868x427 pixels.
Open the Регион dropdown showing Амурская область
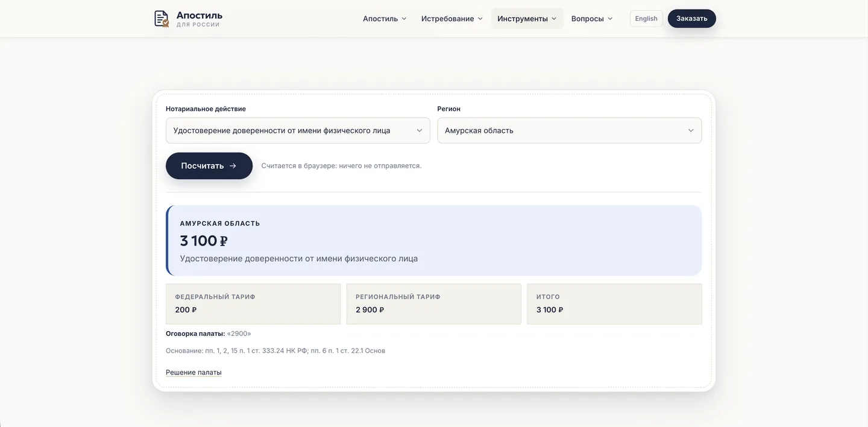570,130
